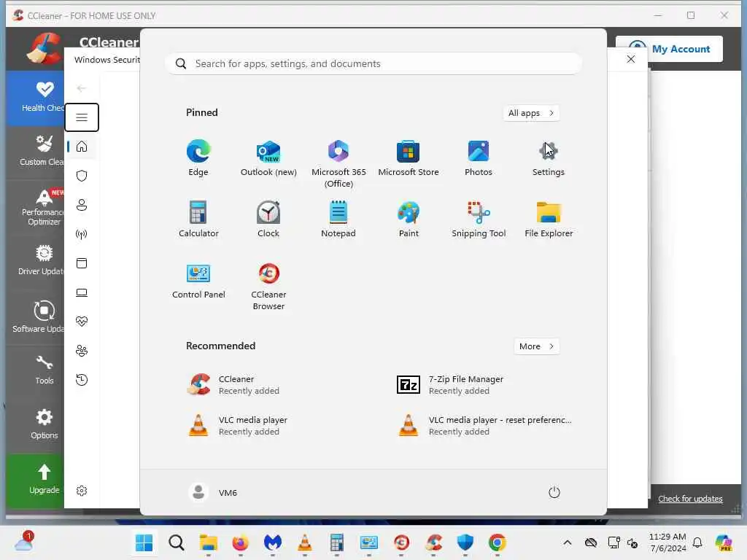Click the back arrow in Windows Security
The width and height of the screenshot is (747, 560).
click(82, 88)
